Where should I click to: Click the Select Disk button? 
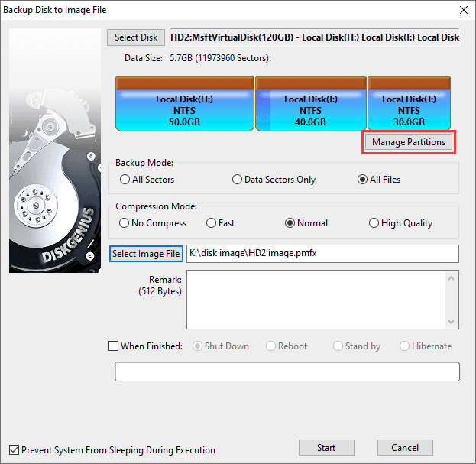(136, 37)
